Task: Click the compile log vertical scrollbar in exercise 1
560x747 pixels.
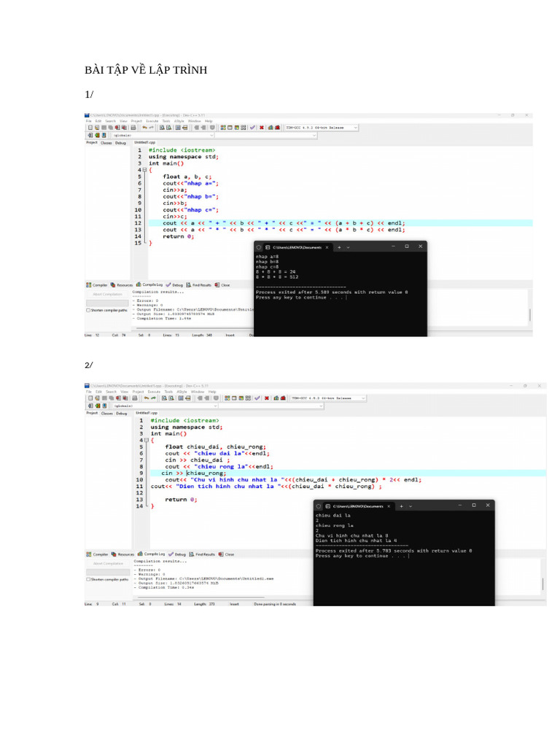Action: point(530,314)
